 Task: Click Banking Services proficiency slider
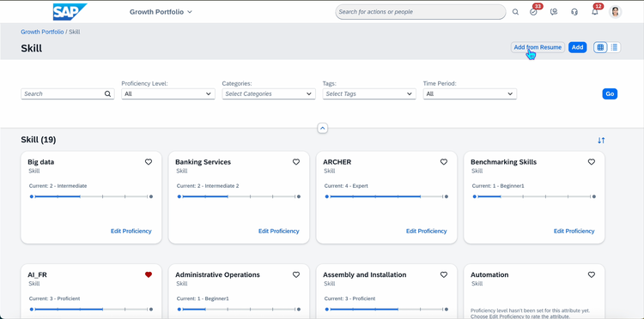[x=239, y=197]
